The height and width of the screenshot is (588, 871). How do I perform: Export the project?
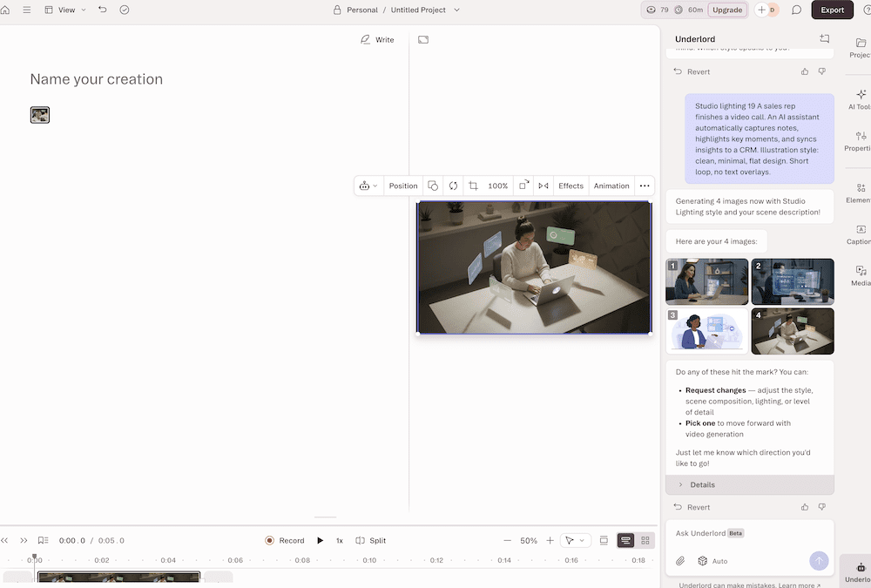coord(832,10)
